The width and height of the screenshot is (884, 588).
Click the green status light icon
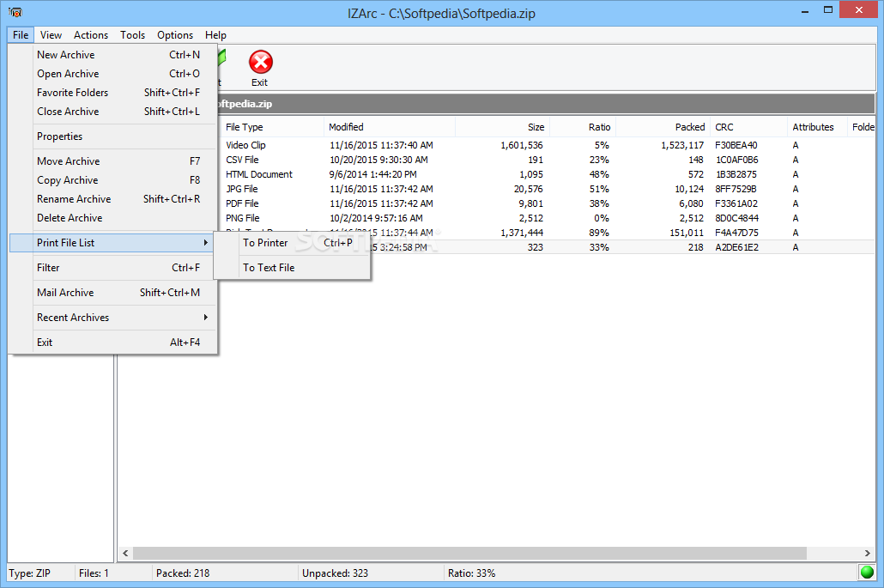point(867,573)
